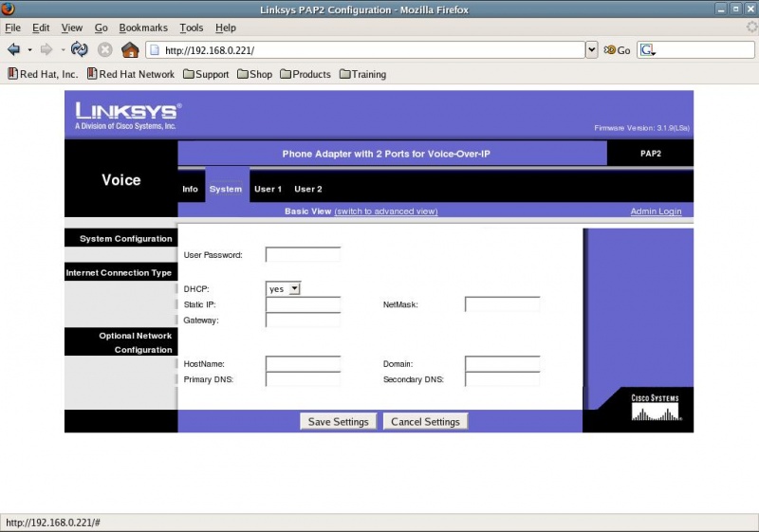
Task: Follow the switch to advanced view link
Action: 386,211
